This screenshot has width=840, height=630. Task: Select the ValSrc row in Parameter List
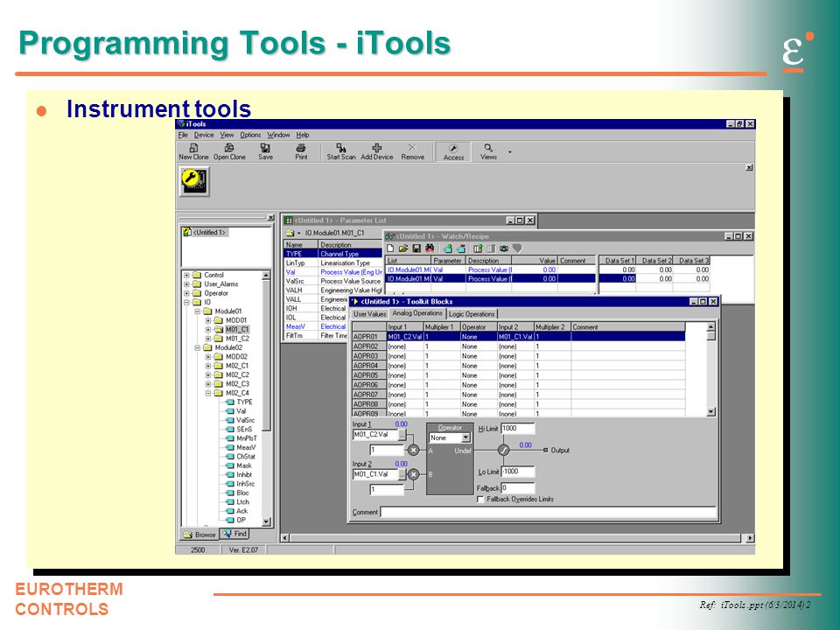click(x=333, y=281)
